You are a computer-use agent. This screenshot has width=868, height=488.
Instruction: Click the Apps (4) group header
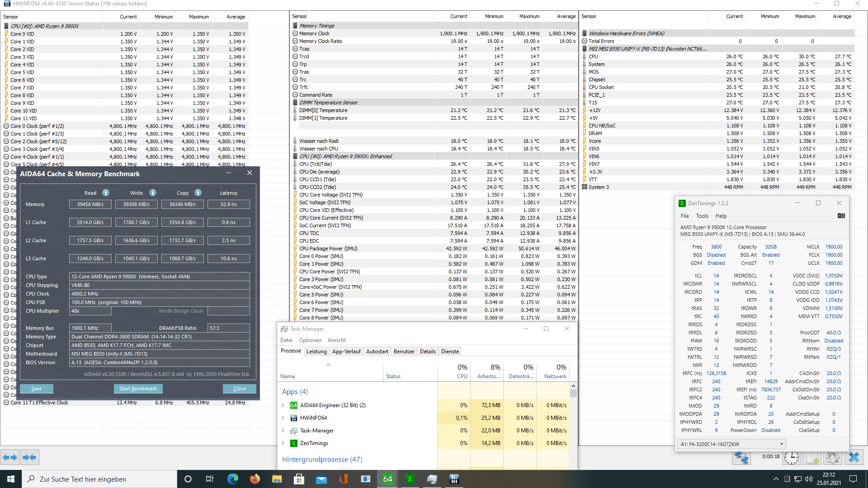[x=295, y=391]
